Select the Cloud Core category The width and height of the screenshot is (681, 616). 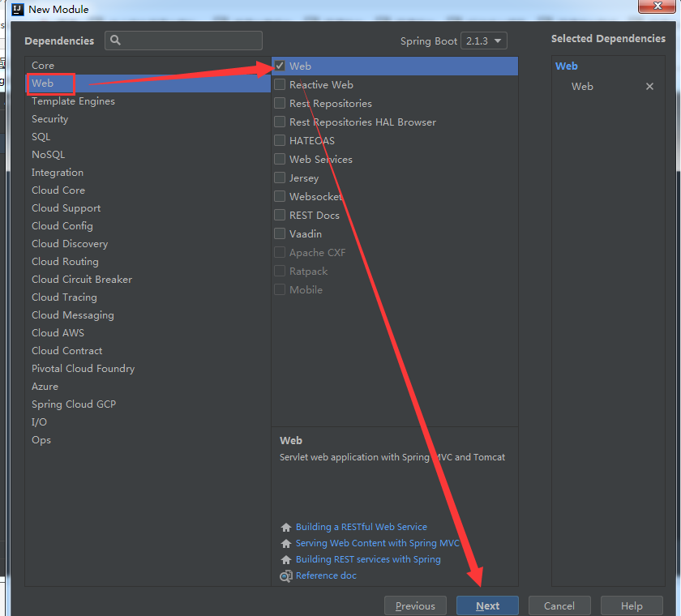[x=148, y=190]
